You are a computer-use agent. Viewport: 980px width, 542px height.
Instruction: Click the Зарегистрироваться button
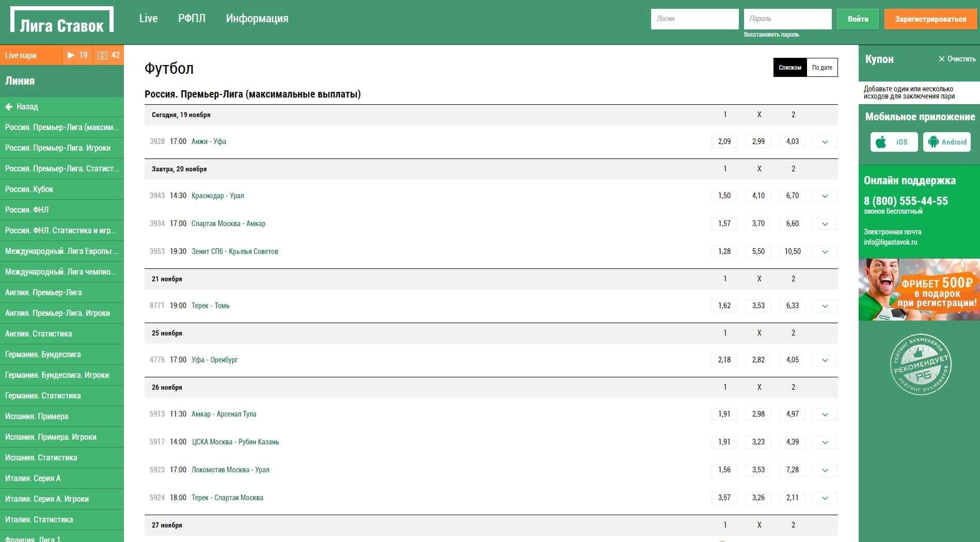pos(930,19)
